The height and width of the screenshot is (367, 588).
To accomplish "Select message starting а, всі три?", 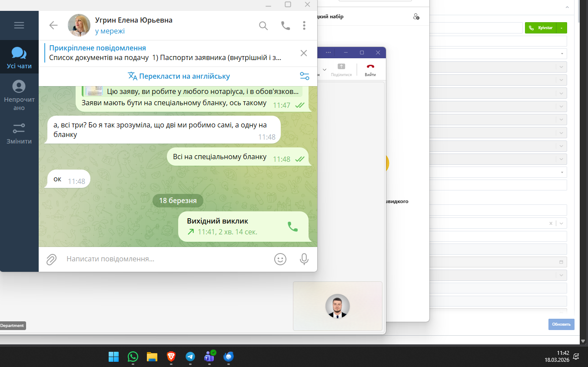I will point(163,130).
